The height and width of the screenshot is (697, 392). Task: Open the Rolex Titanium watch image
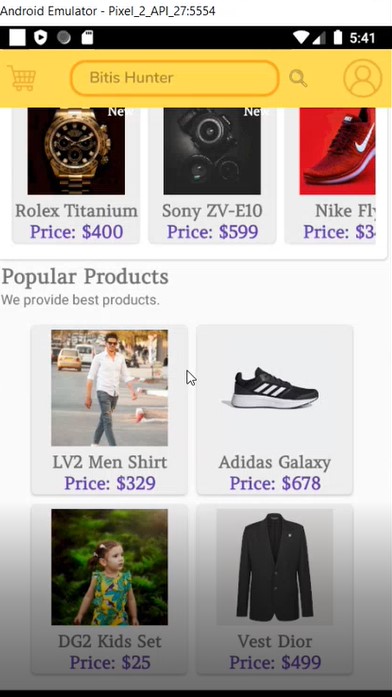[76, 151]
